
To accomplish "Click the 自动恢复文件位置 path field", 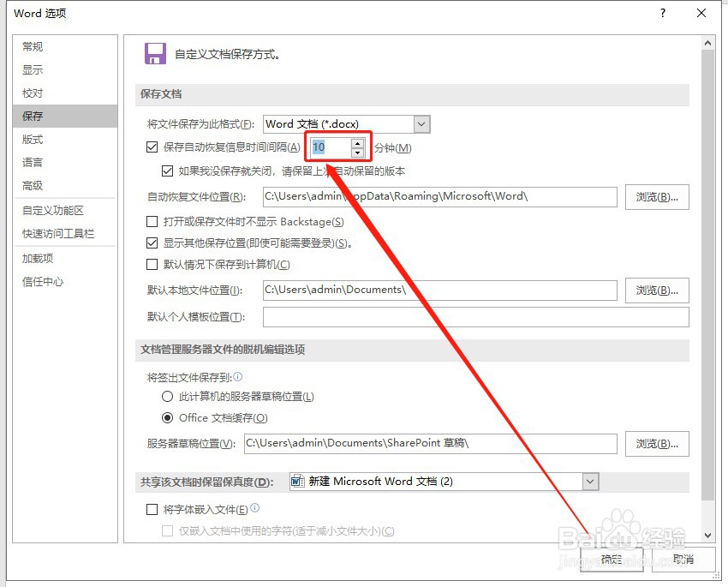I will point(439,196).
